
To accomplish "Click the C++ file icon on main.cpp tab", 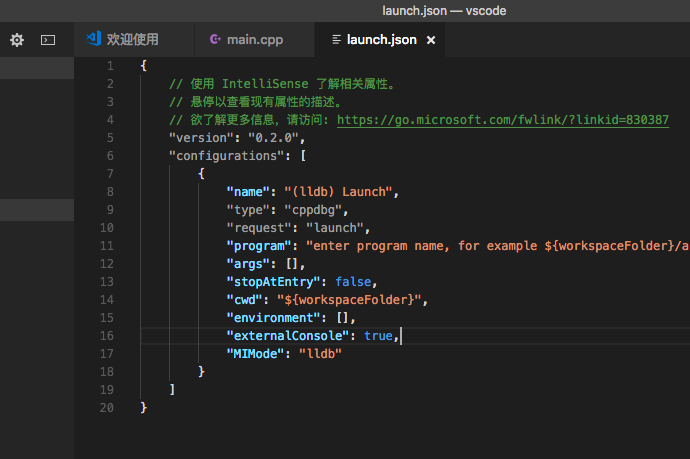I will pos(214,40).
